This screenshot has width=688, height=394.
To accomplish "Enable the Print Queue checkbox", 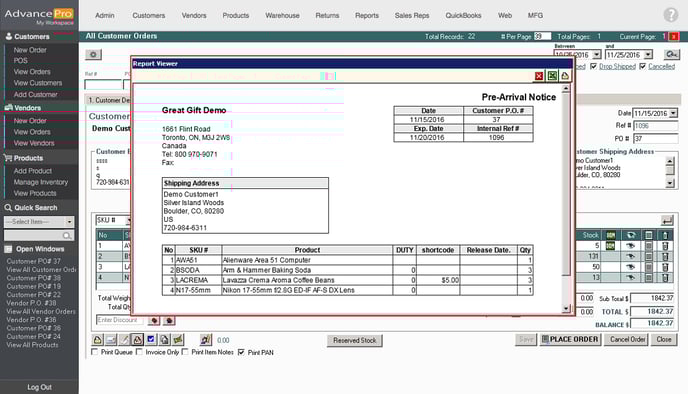I will (94, 352).
